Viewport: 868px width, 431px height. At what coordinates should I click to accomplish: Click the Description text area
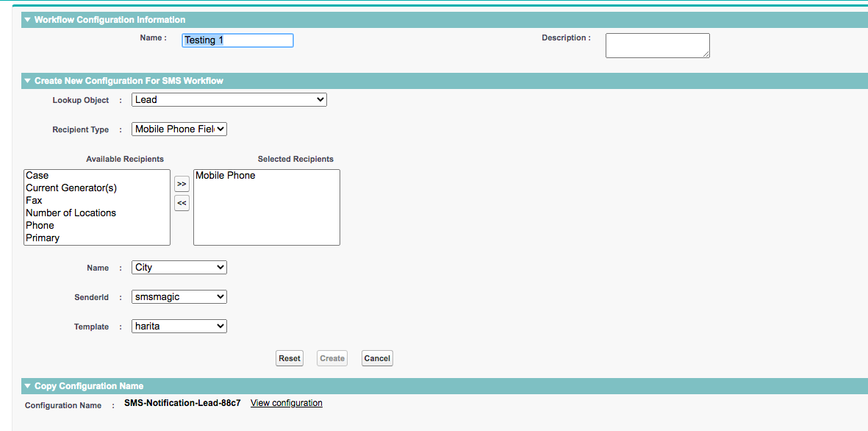click(x=656, y=45)
